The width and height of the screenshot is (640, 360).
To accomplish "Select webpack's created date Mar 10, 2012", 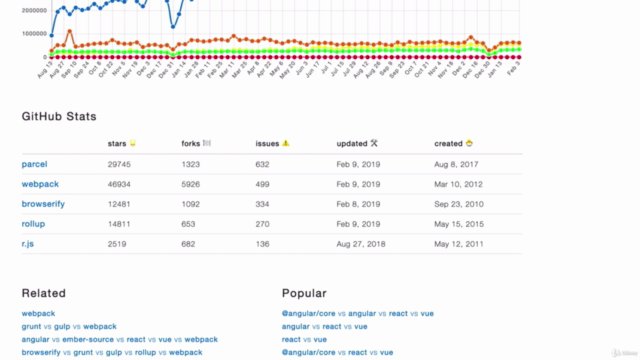I will coord(458,184).
